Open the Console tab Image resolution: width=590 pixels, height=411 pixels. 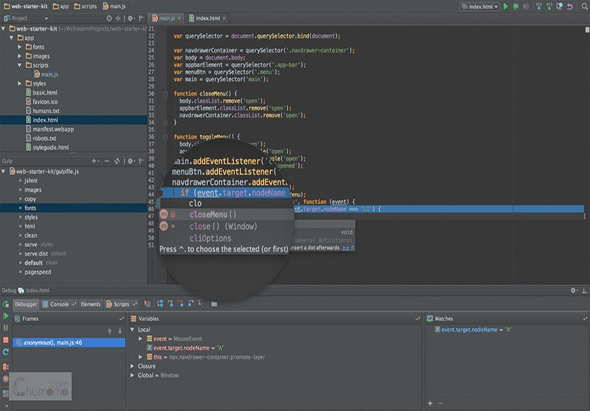point(59,304)
